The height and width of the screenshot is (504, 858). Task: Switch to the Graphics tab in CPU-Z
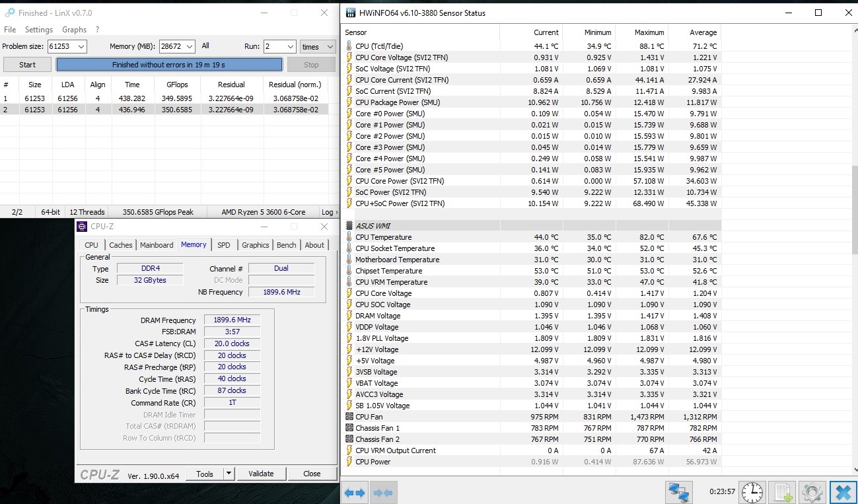tap(256, 245)
